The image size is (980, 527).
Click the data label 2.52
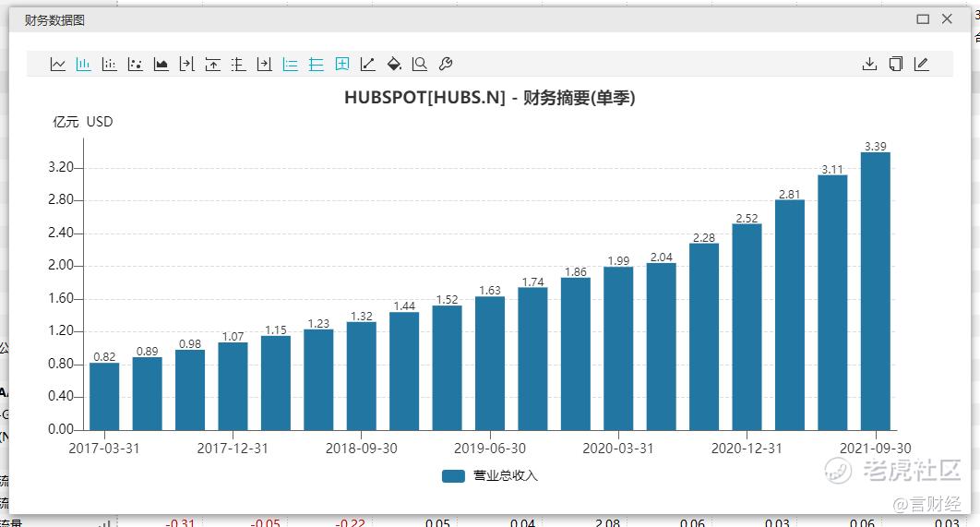[747, 218]
